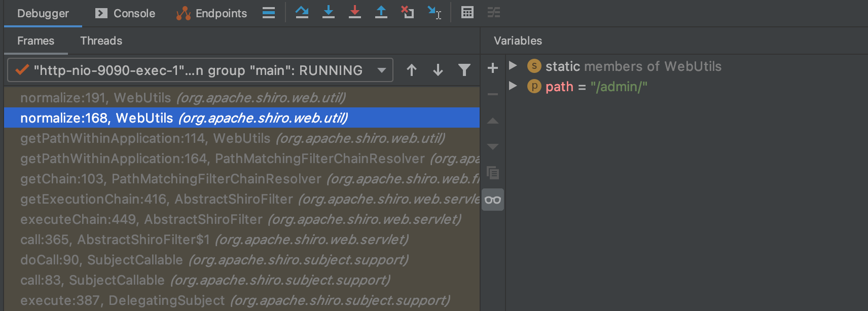Add a new watch with plus icon
Image resolution: width=868 pixels, height=311 pixels.
coord(493,68)
